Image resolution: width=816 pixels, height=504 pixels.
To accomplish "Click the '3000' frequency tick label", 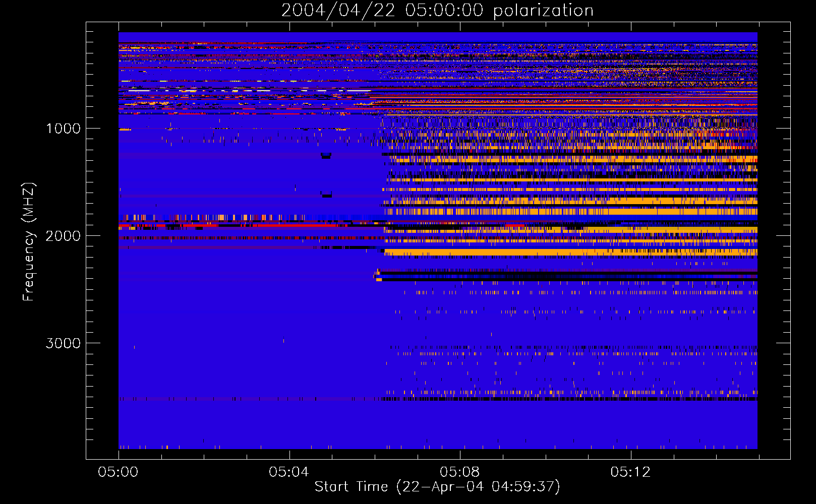I will tap(63, 343).
